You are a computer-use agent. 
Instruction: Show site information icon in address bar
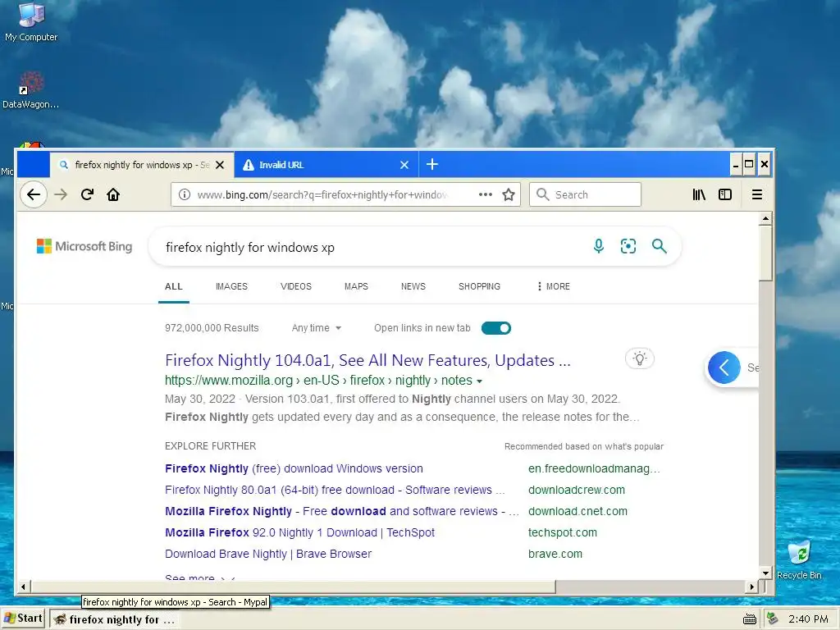185,194
